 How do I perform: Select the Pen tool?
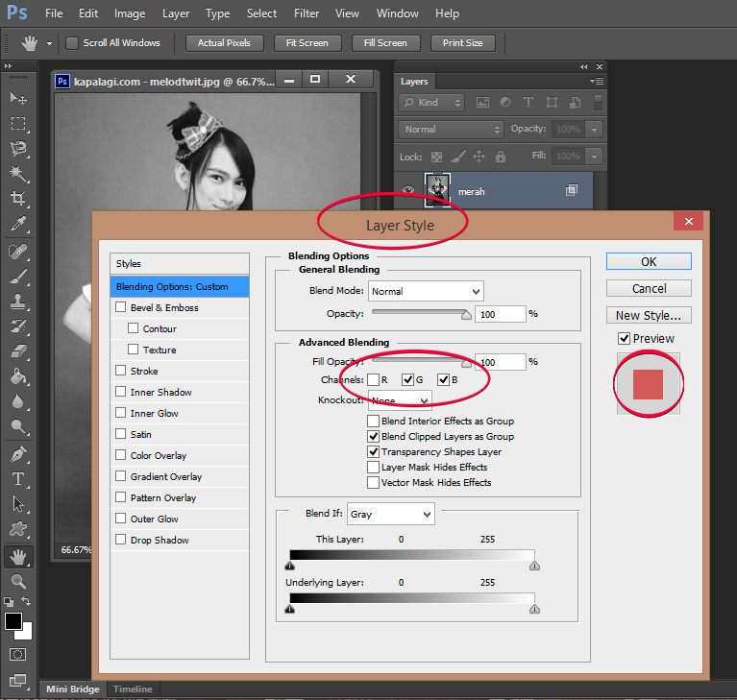(18, 454)
